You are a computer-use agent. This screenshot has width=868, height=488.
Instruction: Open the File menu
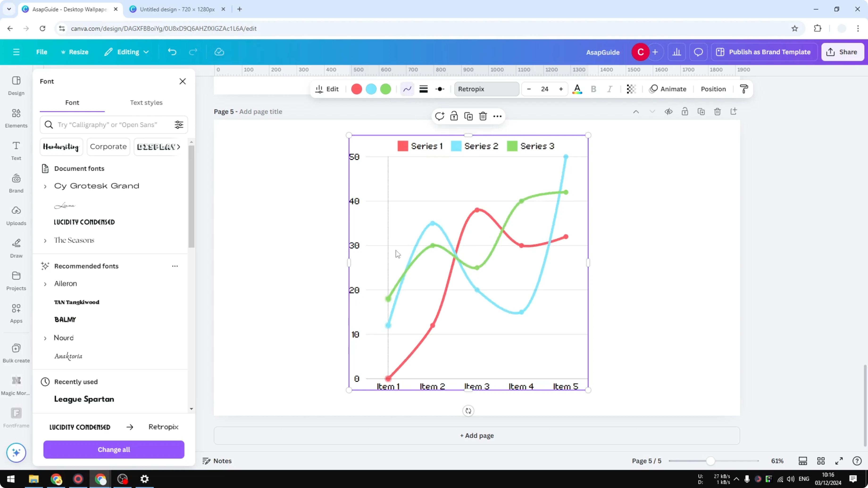42,52
